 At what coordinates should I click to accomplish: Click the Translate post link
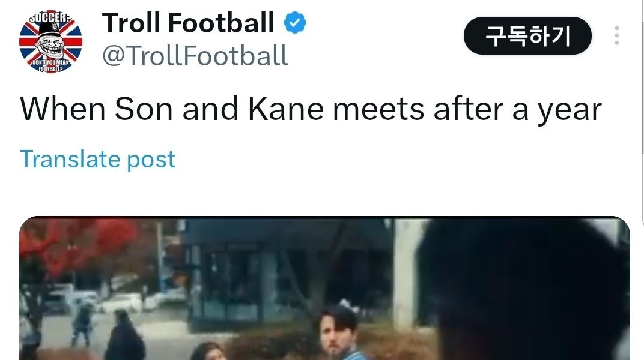98,159
